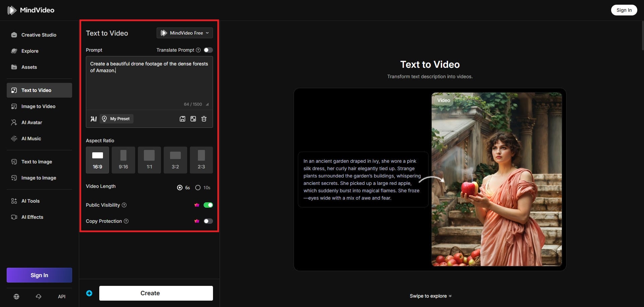The width and height of the screenshot is (644, 307).
Task: Click premium crown beside Public Visibility
Action: 197,205
